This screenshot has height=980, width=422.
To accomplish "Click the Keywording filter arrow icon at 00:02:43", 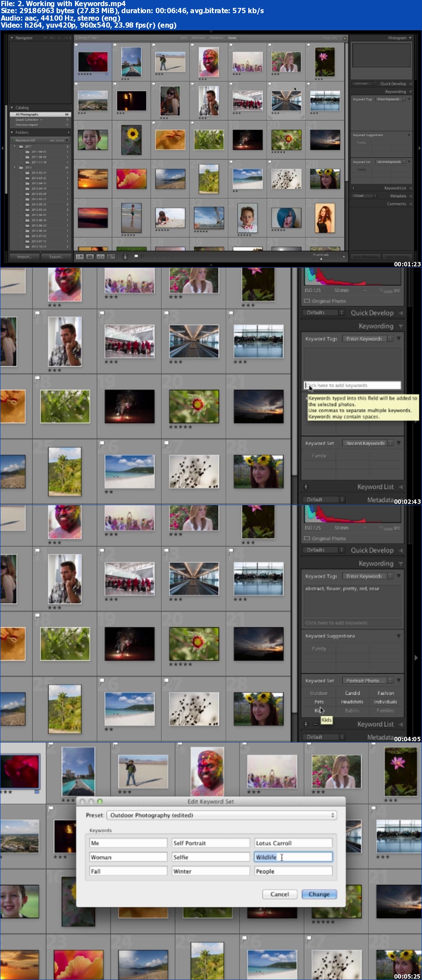I will tap(401, 327).
